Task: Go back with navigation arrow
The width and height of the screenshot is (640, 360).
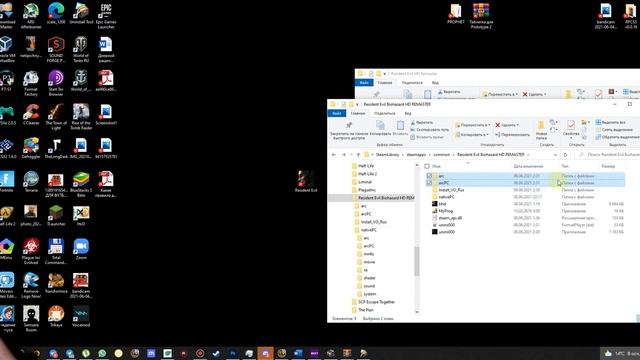Action: (334, 155)
